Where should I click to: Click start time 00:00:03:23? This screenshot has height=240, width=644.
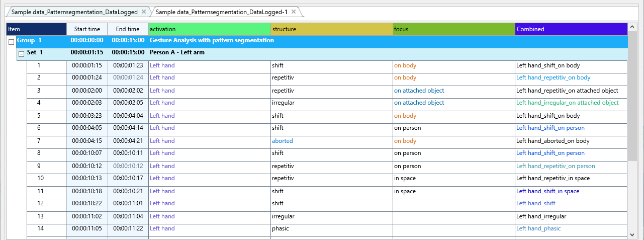pyautogui.click(x=87, y=116)
